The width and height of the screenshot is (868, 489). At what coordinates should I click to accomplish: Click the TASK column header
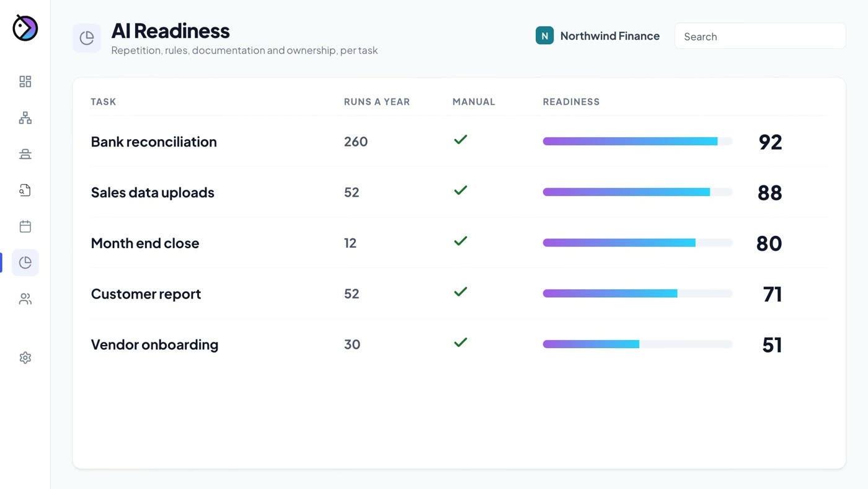point(104,102)
